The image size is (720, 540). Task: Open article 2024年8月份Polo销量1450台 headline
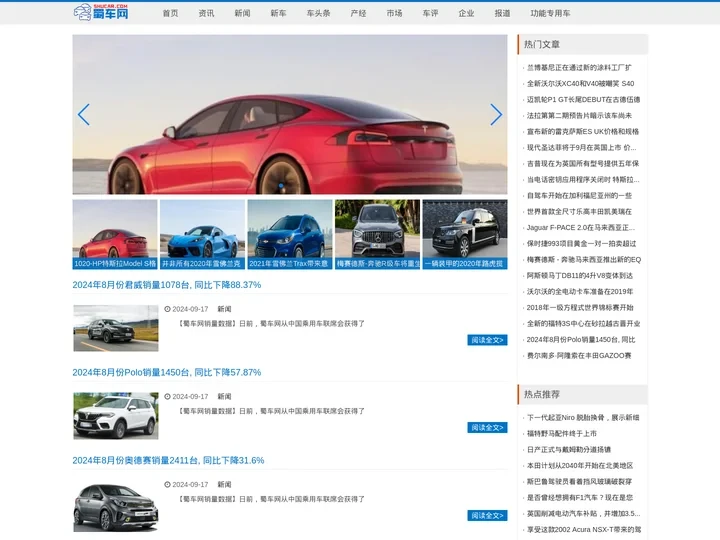pyautogui.click(x=167, y=372)
